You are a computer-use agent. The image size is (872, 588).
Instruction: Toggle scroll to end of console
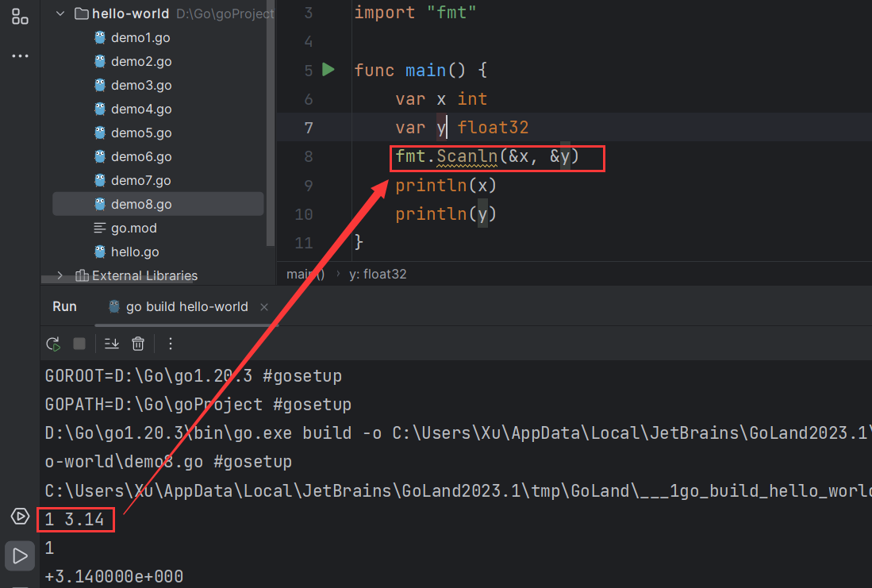click(112, 344)
